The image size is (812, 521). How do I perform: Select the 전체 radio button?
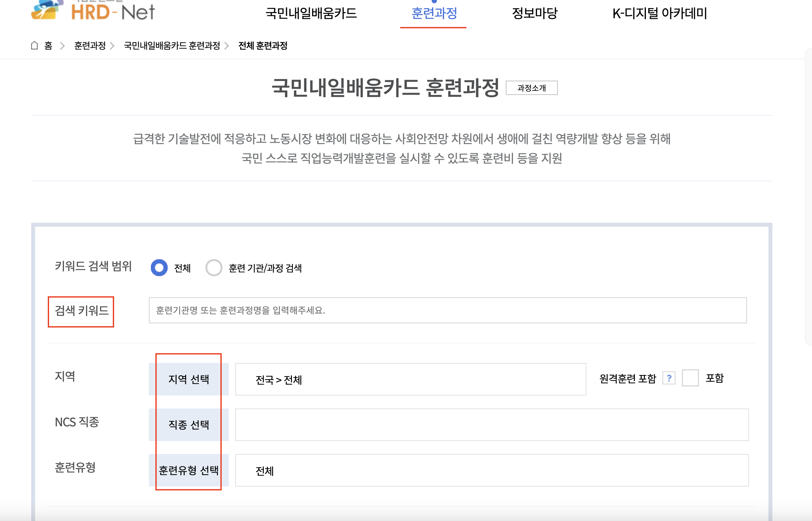point(159,268)
